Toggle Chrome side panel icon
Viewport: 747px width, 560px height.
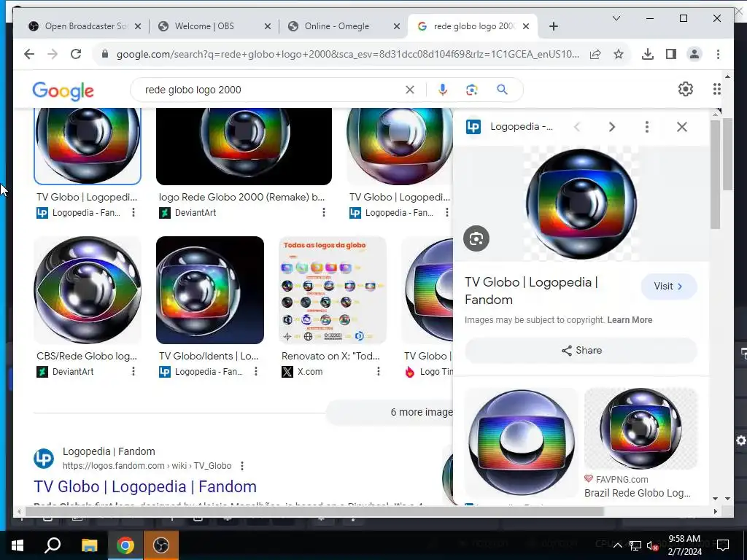(671, 54)
